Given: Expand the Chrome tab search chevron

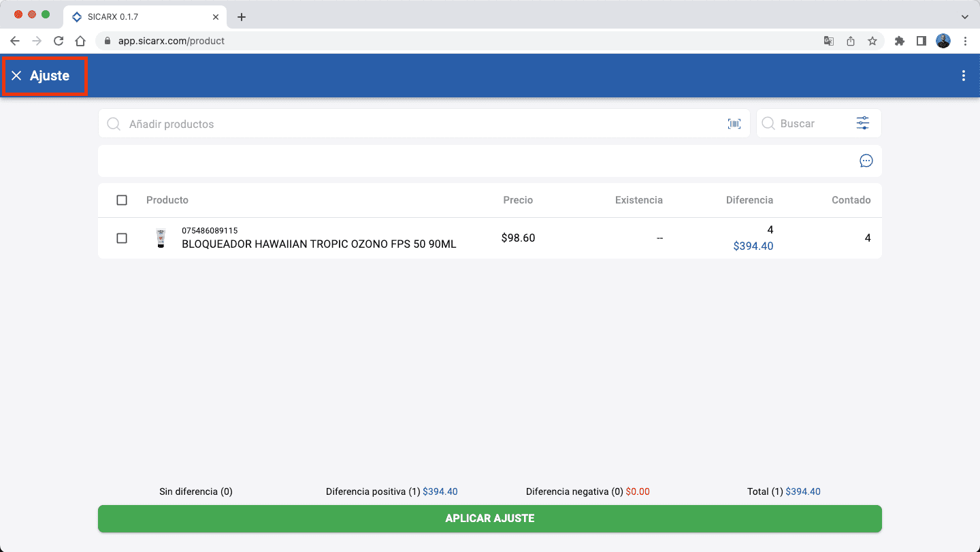Looking at the screenshot, I should [x=964, y=16].
